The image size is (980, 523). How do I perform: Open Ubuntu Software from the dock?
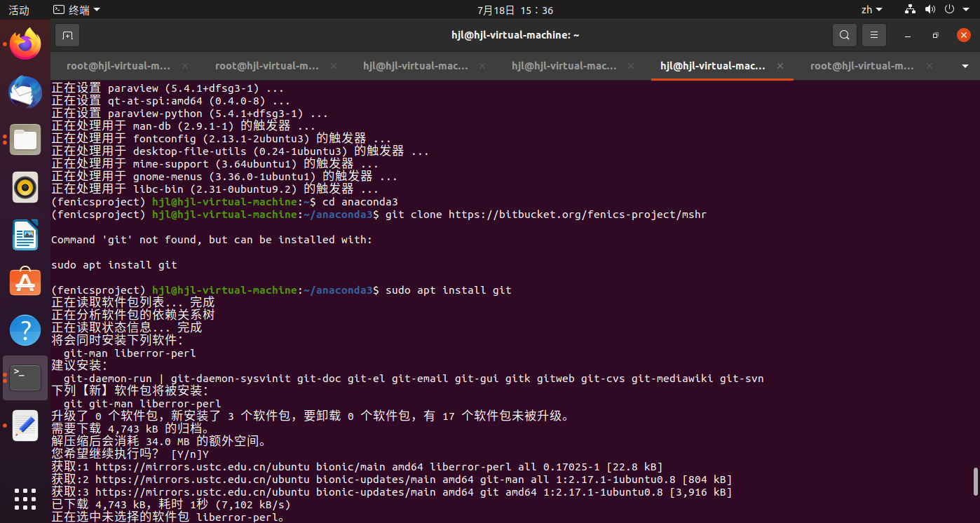click(25, 281)
